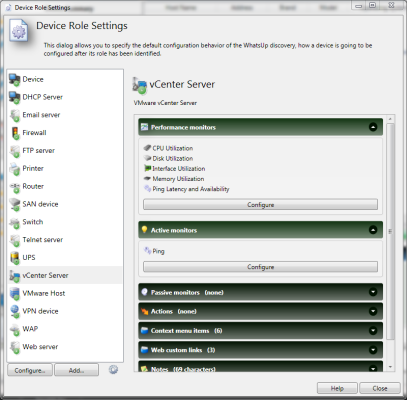Click the scrollbar up arrow
407x400 pixels.
coord(390,119)
